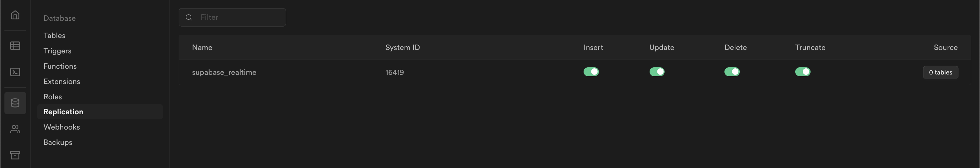This screenshot has height=168, width=980.
Task: Focus the Filter input field
Action: pyautogui.click(x=240, y=17)
